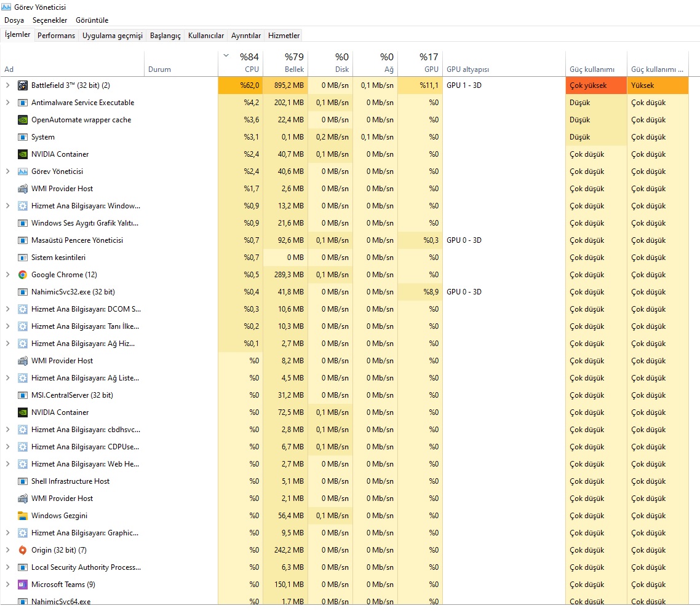700x611 pixels.
Task: Click gear icon of Hizmet Ana Bilgisayarı: Ağ Liste
Action: pyautogui.click(x=22, y=378)
